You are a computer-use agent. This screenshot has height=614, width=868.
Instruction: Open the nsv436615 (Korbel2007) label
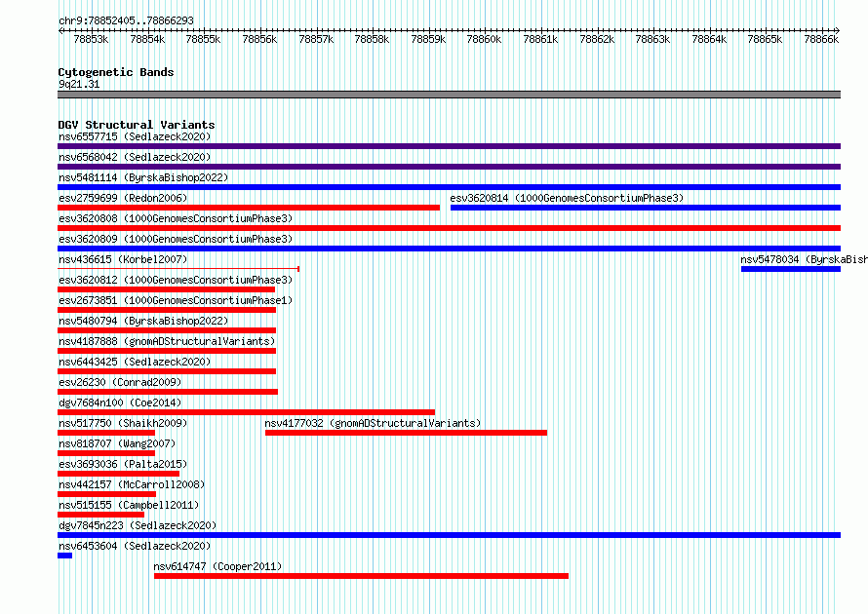(x=123, y=259)
